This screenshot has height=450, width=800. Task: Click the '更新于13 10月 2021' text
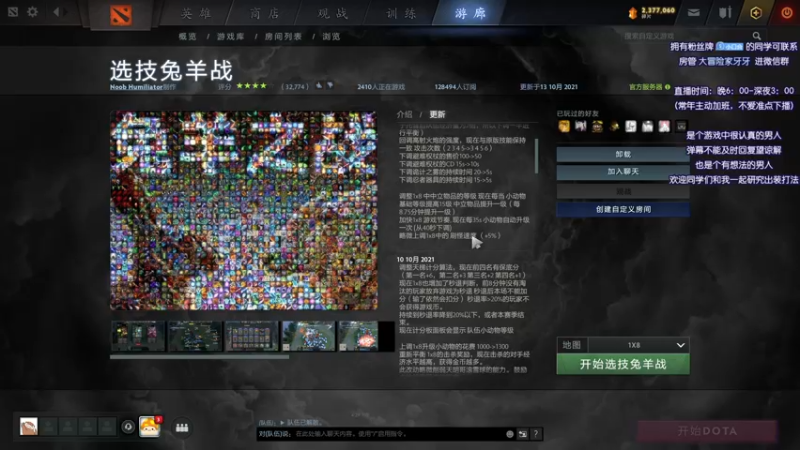[x=548, y=87]
